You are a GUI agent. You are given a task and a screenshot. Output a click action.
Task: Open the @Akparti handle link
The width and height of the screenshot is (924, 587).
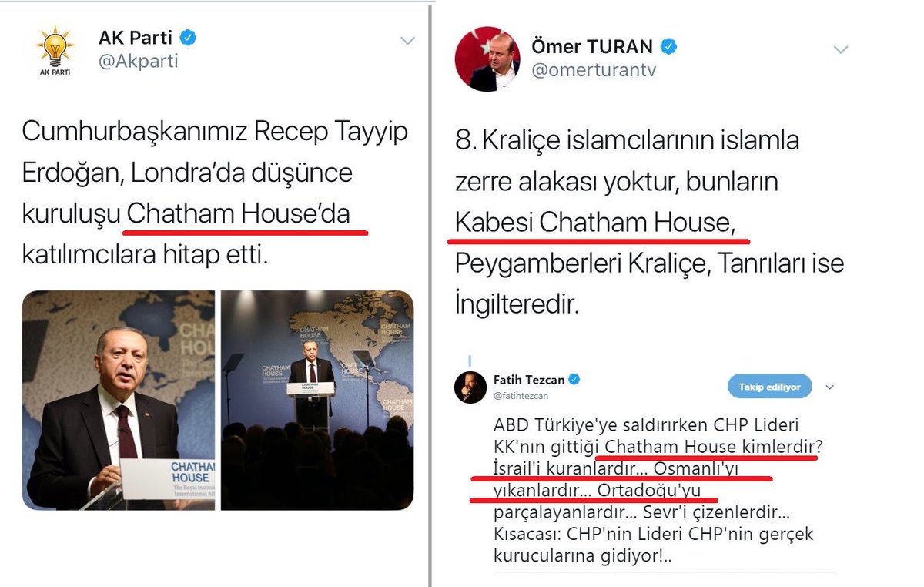point(138,61)
